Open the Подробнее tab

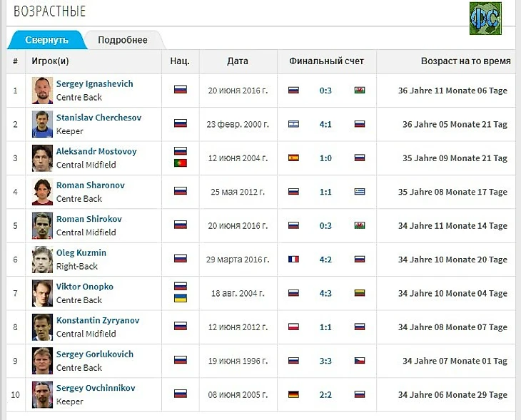(123, 40)
